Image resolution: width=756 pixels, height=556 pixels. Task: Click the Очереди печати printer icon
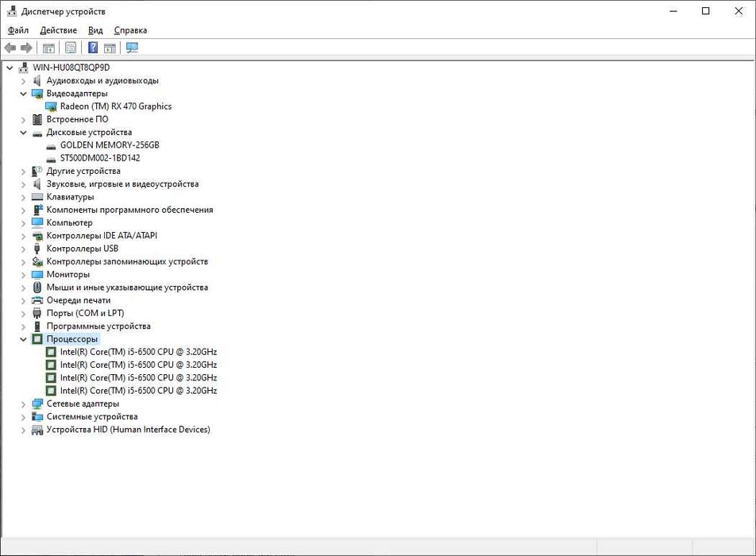tap(37, 300)
